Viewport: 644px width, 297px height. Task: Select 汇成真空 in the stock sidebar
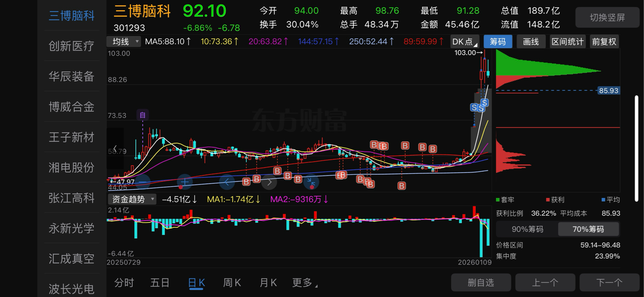point(72,258)
